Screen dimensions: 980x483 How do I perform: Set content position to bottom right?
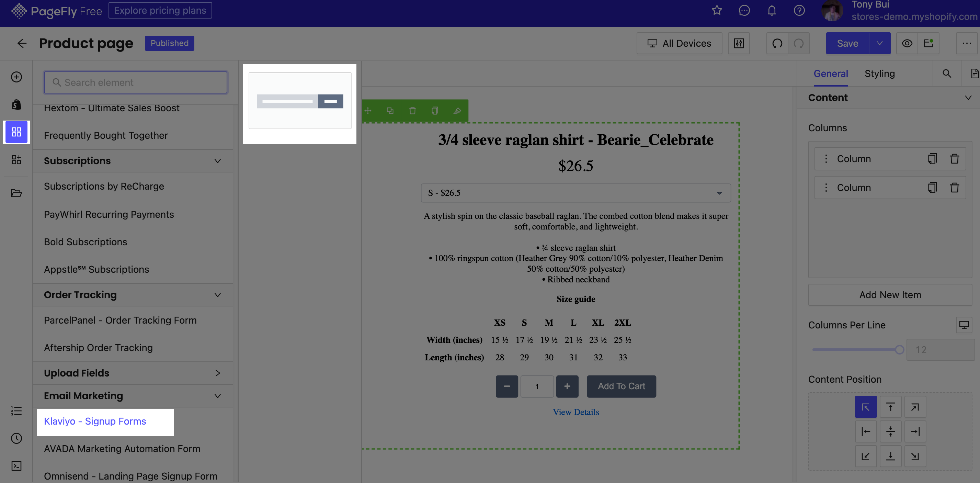click(915, 456)
